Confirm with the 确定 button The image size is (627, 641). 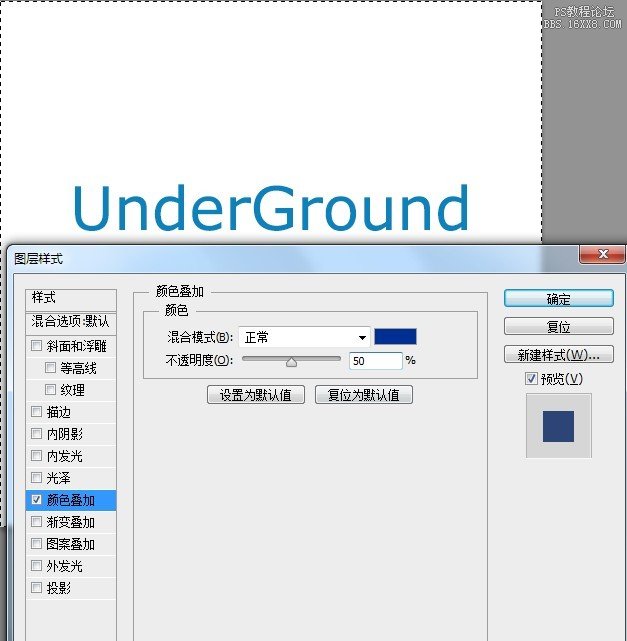click(559, 299)
